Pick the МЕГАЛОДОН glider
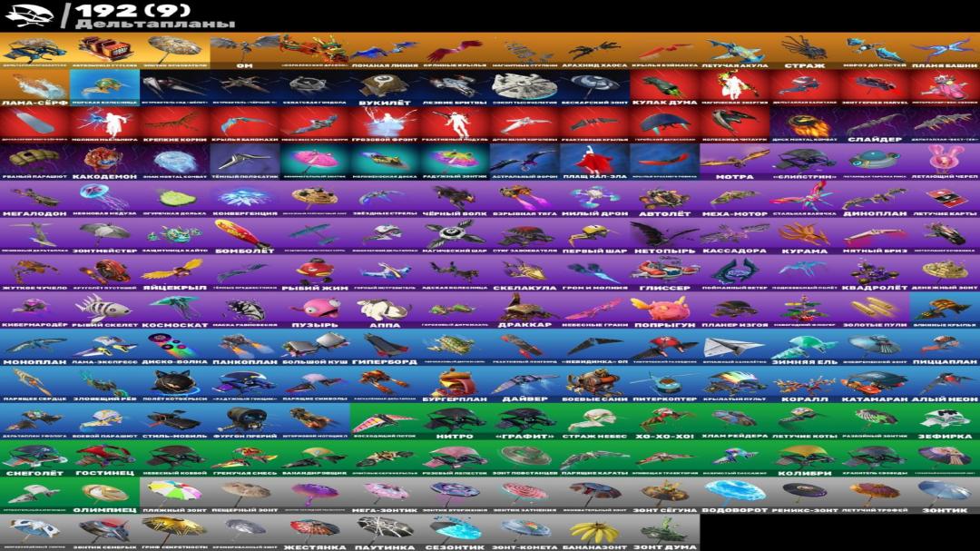 [35, 198]
